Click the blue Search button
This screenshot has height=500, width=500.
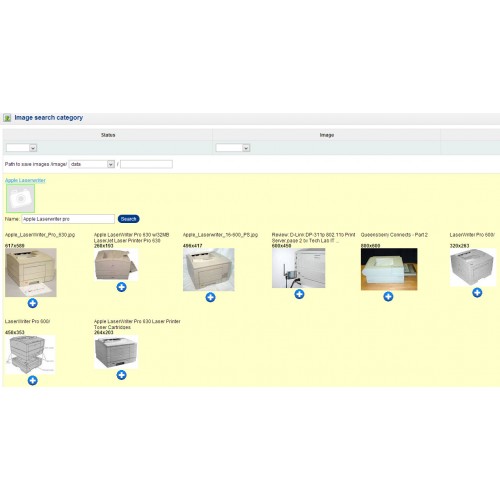pyautogui.click(x=128, y=219)
